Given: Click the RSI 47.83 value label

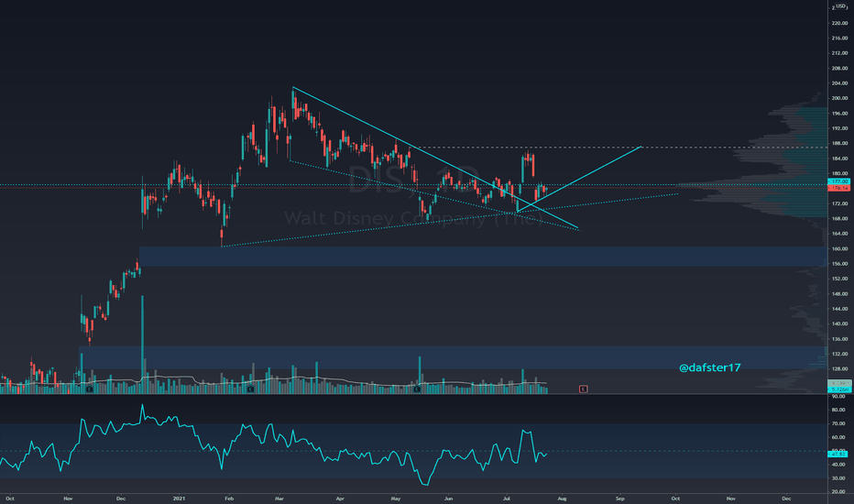Looking at the screenshot, I should click(838, 454).
